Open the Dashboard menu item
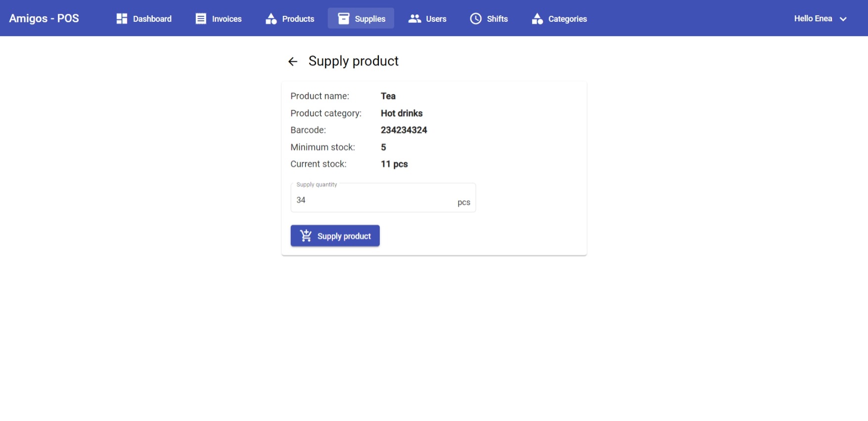This screenshot has height=421, width=868. 144,18
